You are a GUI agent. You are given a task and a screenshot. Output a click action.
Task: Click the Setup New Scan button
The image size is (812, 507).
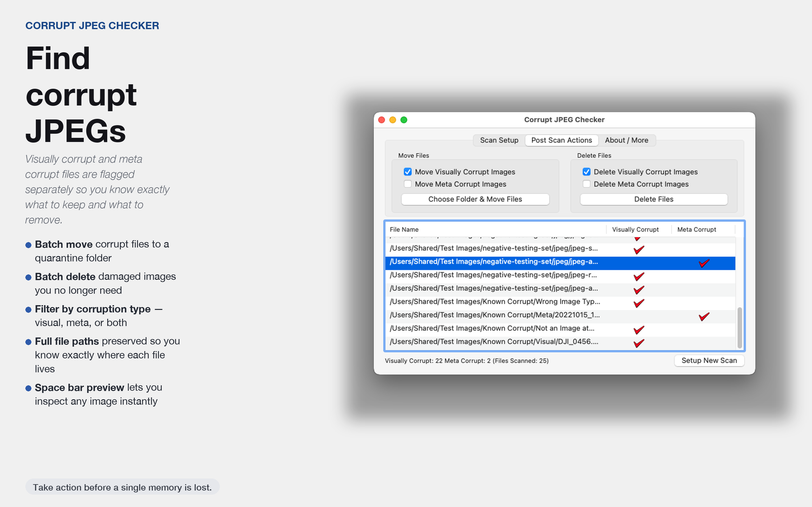pos(709,361)
